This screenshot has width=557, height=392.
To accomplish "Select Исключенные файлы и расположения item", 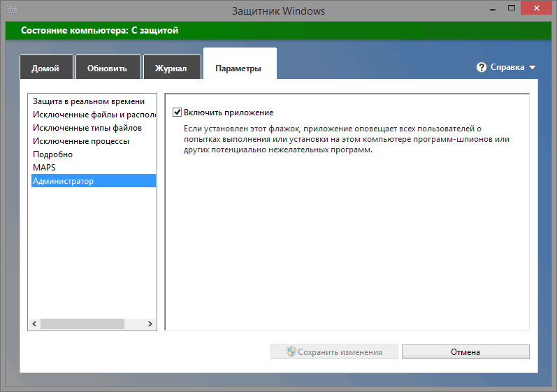I will (x=94, y=115).
